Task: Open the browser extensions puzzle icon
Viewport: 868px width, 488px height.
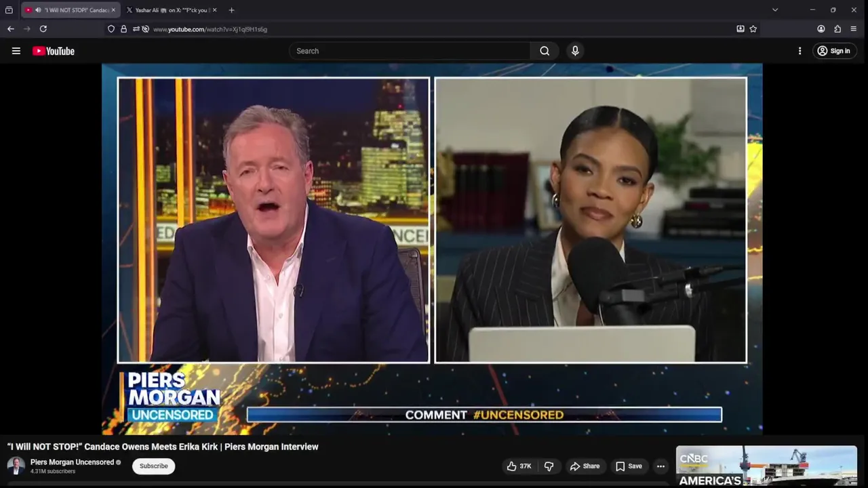Action: coord(837,29)
